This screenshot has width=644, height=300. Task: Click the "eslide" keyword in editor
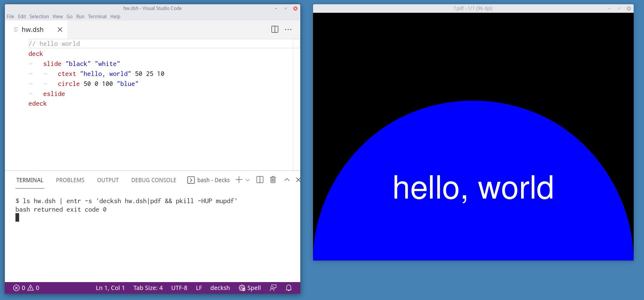[x=54, y=94]
